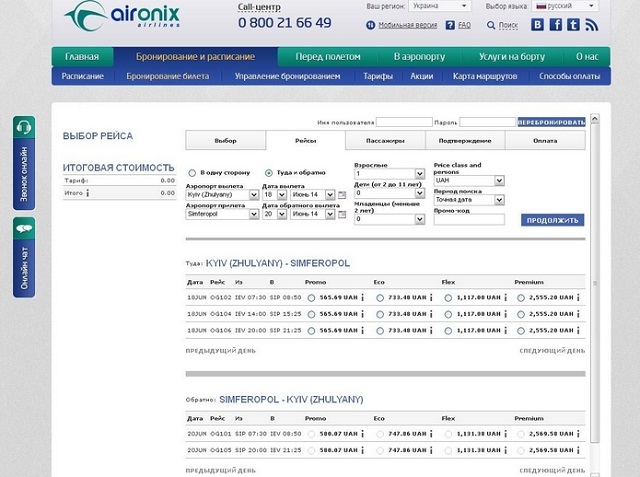Open the UAH currency dropdown
The height and width of the screenshot is (477, 640).
(469, 181)
